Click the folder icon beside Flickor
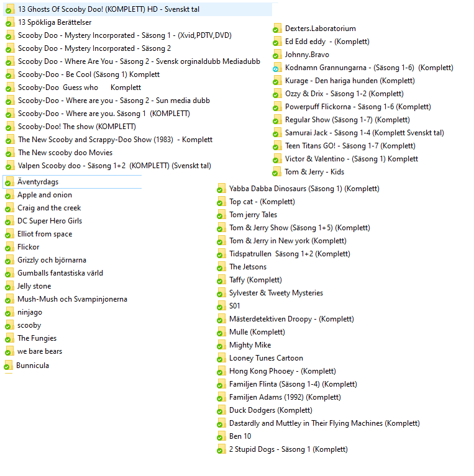This screenshot has height=476, width=474. [x=9, y=247]
